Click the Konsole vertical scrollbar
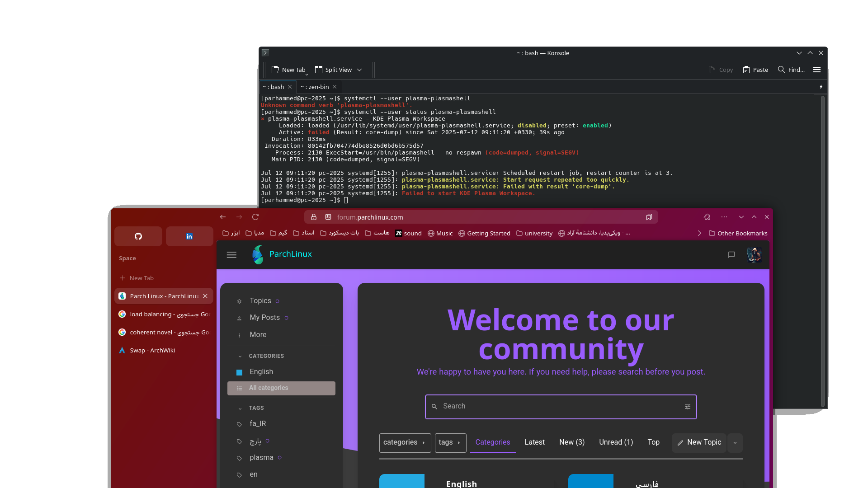This screenshot has width=868, height=488. pos(823,251)
